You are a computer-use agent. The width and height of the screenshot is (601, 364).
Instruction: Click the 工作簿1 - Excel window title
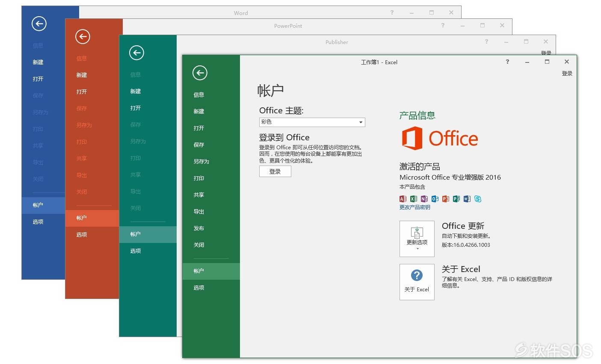379,62
